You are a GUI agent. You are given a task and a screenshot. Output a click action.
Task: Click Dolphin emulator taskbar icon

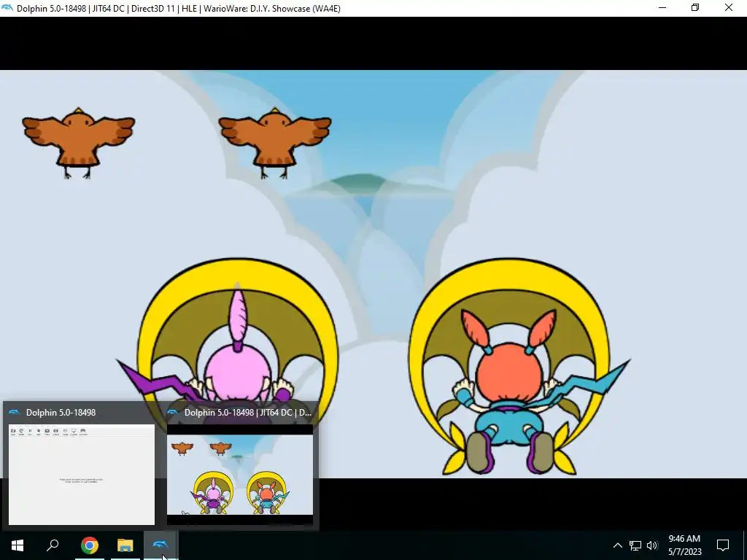click(160, 545)
